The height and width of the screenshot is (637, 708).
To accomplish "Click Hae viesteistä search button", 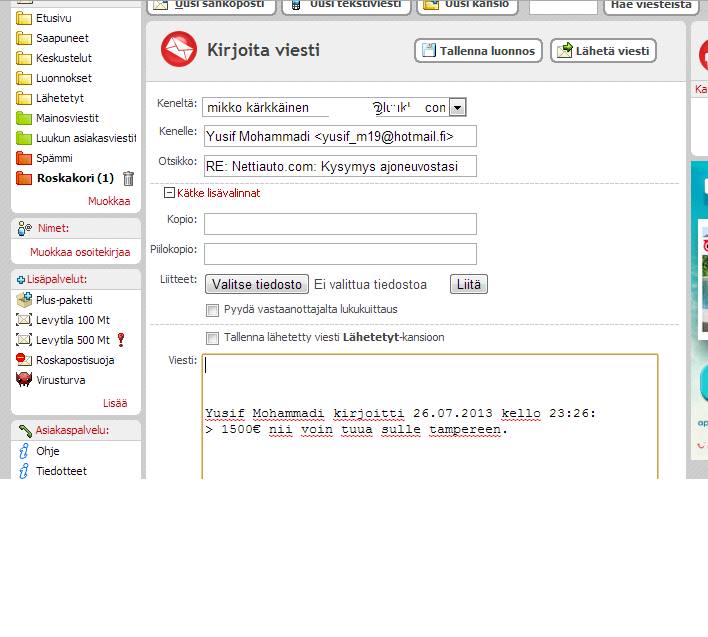I will click(651, 6).
